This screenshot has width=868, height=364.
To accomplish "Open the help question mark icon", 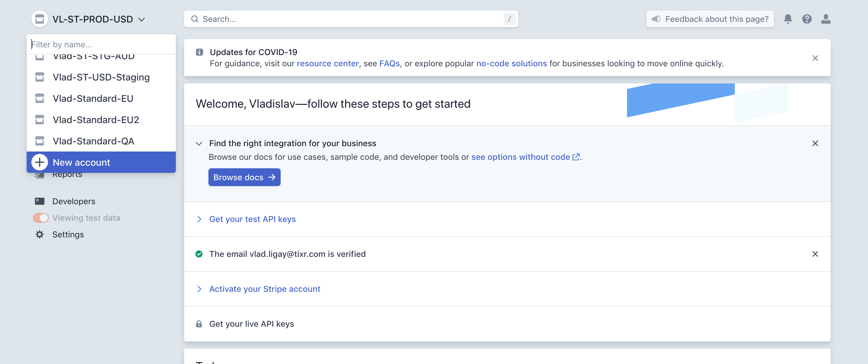I will tap(807, 19).
